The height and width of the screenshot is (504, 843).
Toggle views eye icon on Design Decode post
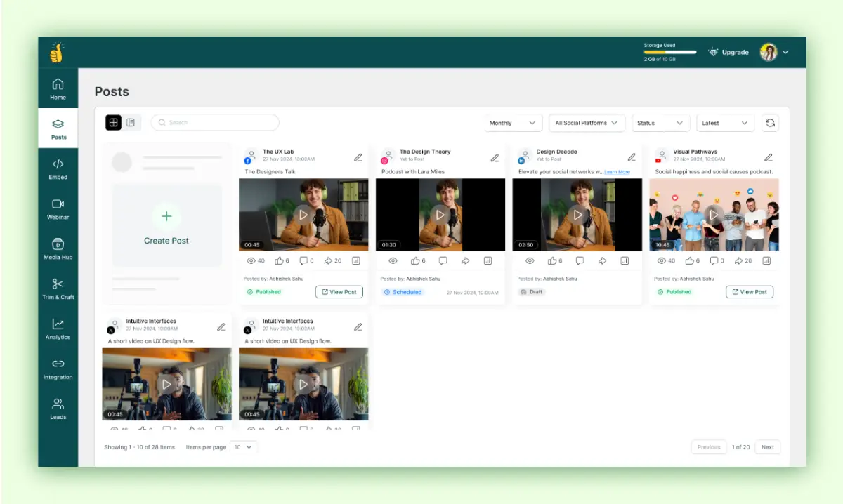tap(530, 260)
